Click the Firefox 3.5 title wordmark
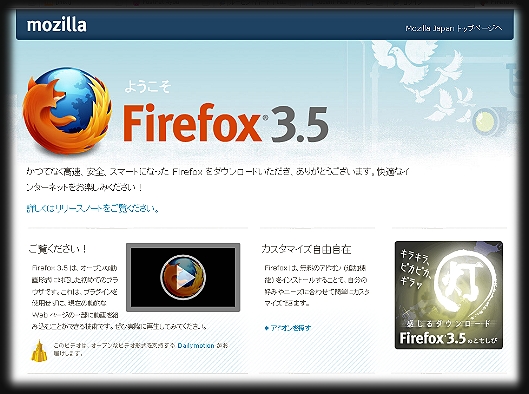The height and width of the screenshot is (394, 529). coord(226,124)
